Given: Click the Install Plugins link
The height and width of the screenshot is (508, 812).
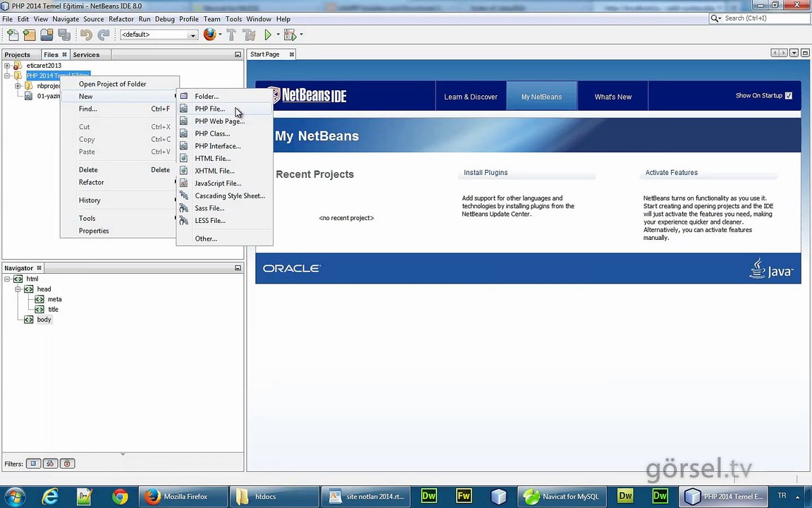Looking at the screenshot, I should [486, 173].
